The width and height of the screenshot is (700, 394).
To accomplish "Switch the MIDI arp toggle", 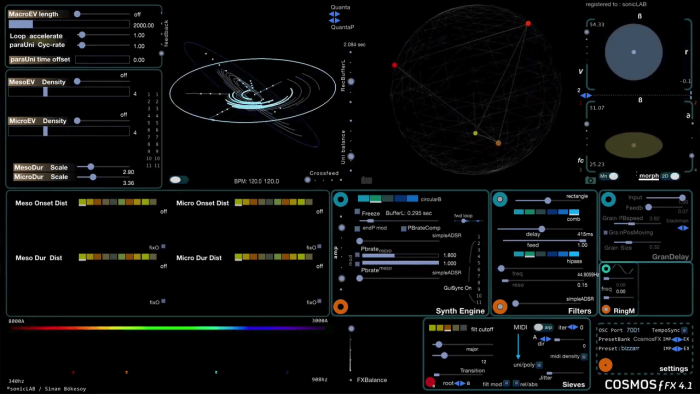I will [x=543, y=328].
